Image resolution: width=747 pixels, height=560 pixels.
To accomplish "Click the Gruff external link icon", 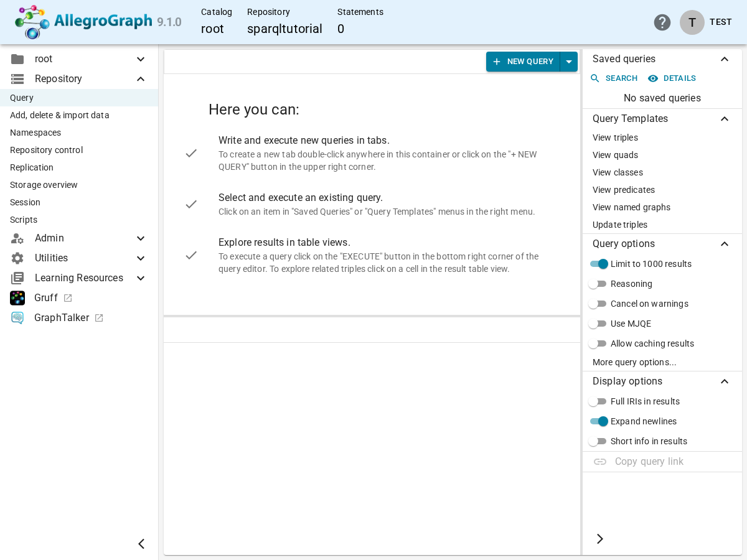I will point(68,298).
